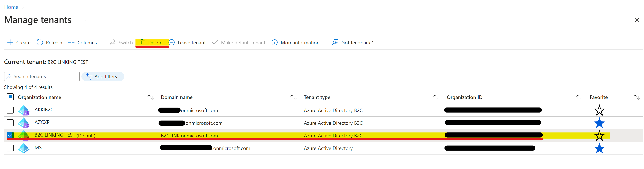Image resolution: width=644 pixels, height=169 pixels.
Task: Click the Tenant type column header
Action: pos(317,97)
